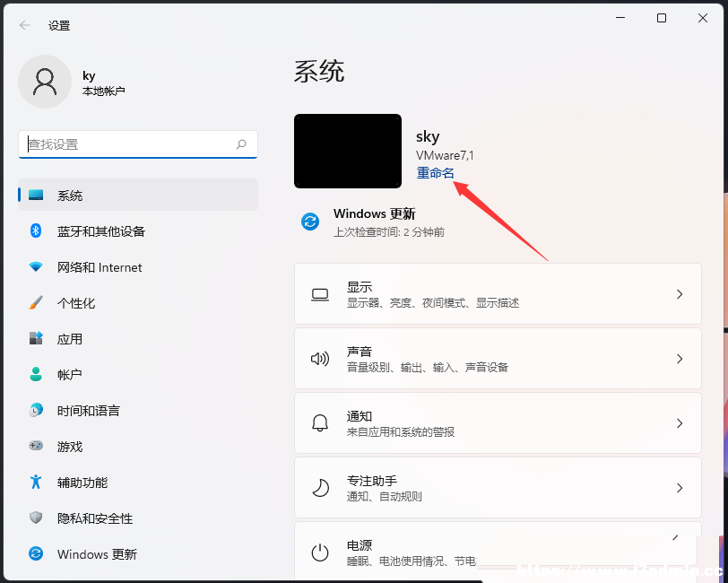Click the black desktop preview thumbnail

[348, 151]
